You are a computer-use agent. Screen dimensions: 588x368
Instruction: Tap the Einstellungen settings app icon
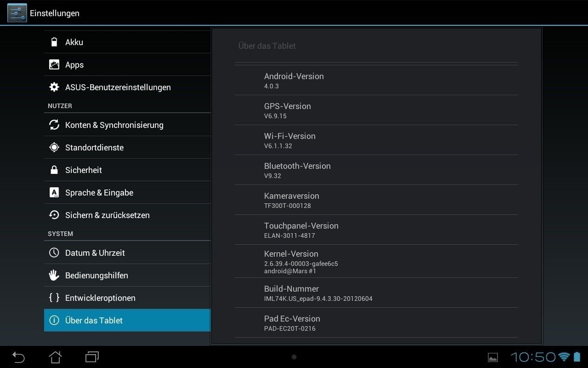(17, 12)
